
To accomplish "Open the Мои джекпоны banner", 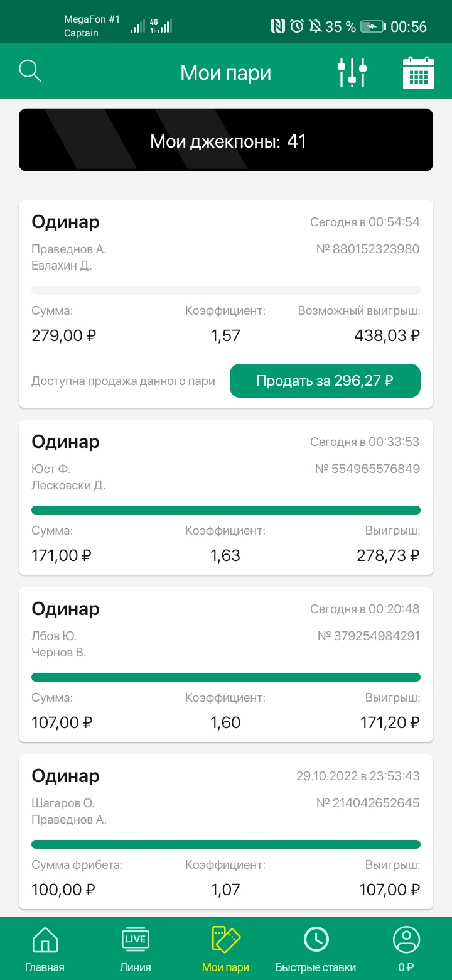I will 226,140.
